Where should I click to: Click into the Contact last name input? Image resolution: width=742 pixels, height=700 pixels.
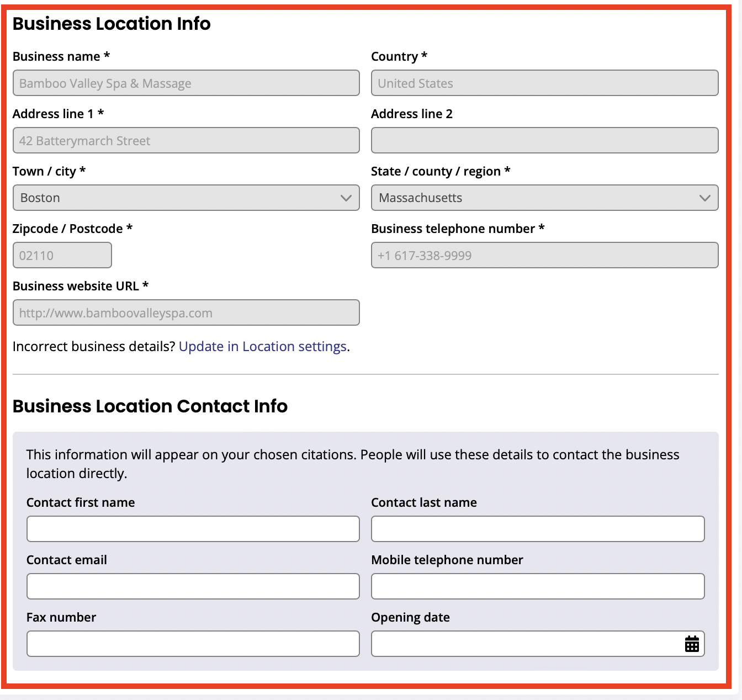point(538,529)
